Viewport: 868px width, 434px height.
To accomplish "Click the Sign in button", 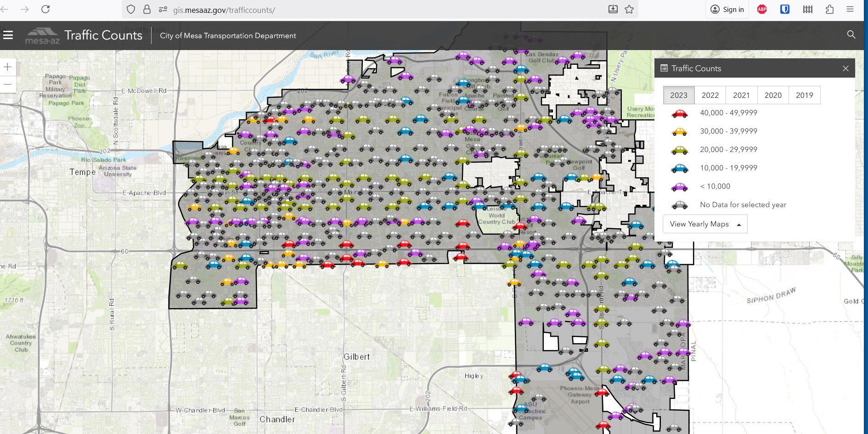I will click(x=727, y=9).
